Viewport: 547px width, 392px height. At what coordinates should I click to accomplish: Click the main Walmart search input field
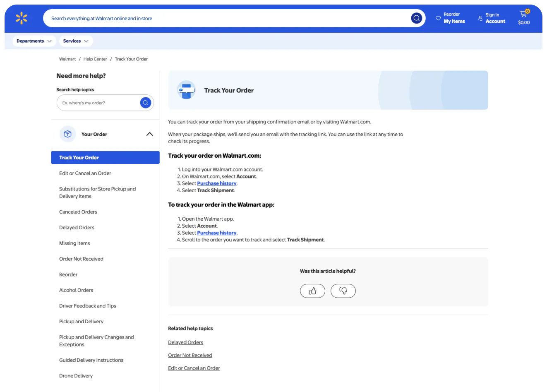click(x=228, y=19)
